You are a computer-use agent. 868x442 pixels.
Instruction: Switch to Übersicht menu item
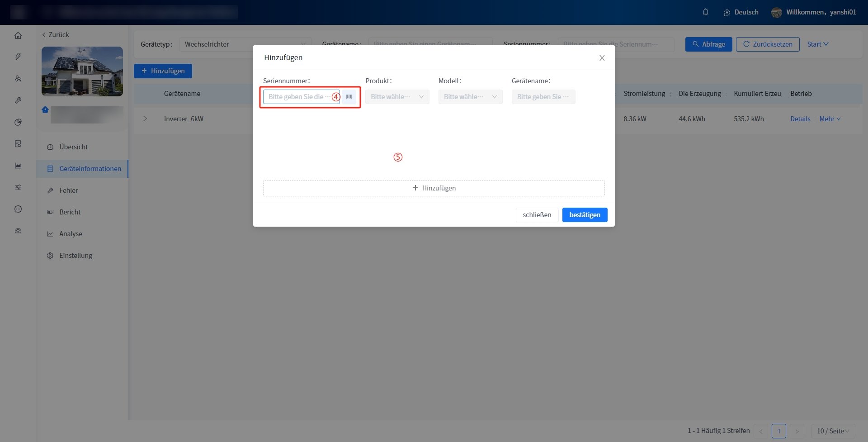[73, 147]
